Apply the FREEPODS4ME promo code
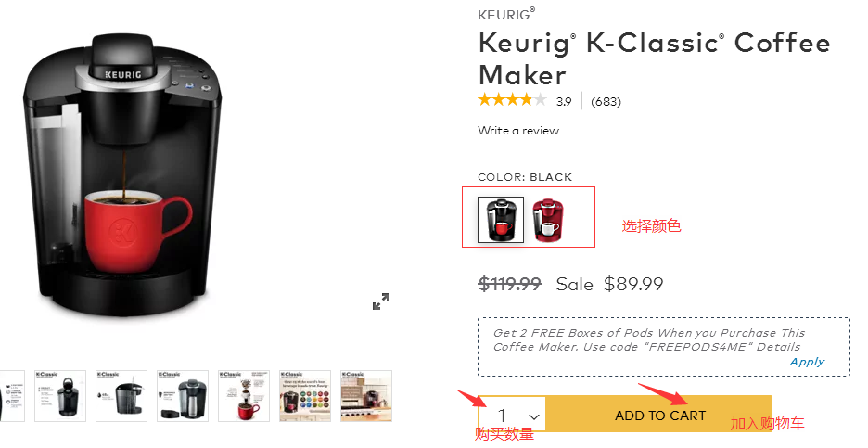868x448 pixels. (807, 362)
